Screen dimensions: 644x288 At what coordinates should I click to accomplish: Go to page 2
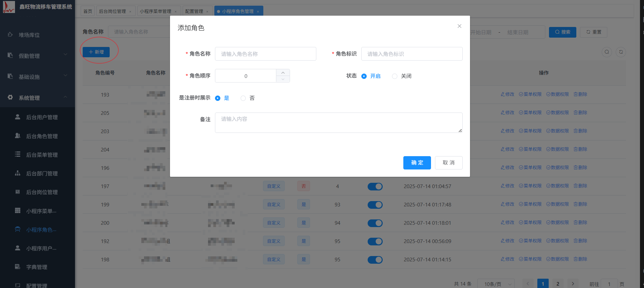point(558,284)
